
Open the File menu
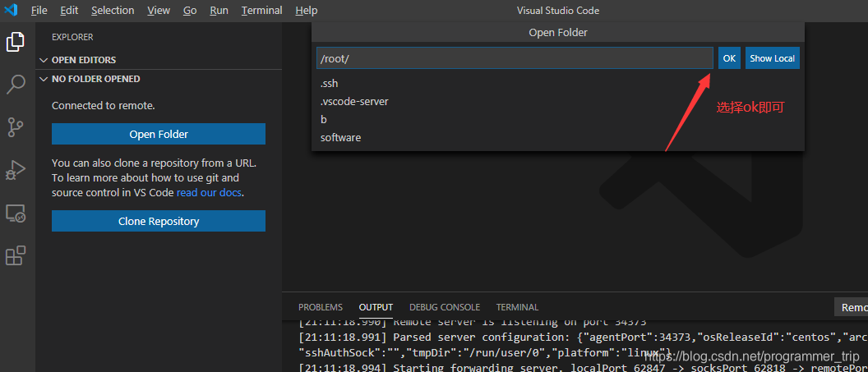point(39,11)
